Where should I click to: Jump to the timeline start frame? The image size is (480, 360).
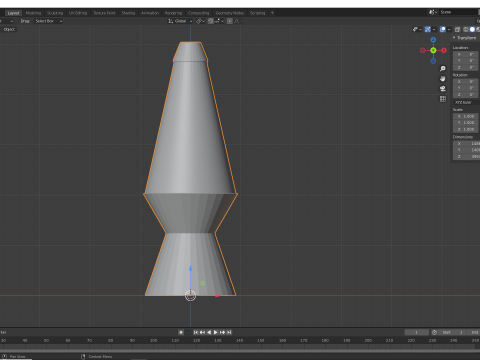tap(196, 332)
